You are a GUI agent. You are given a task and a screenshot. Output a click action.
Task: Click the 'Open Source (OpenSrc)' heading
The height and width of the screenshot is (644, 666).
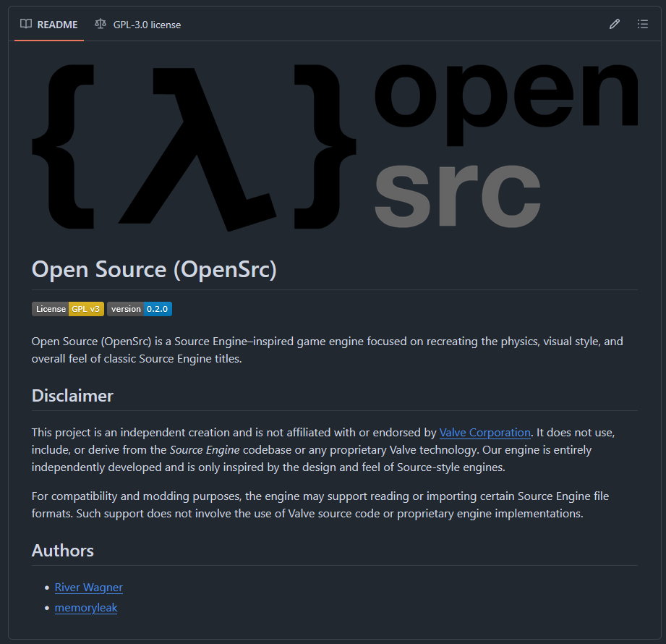(154, 269)
